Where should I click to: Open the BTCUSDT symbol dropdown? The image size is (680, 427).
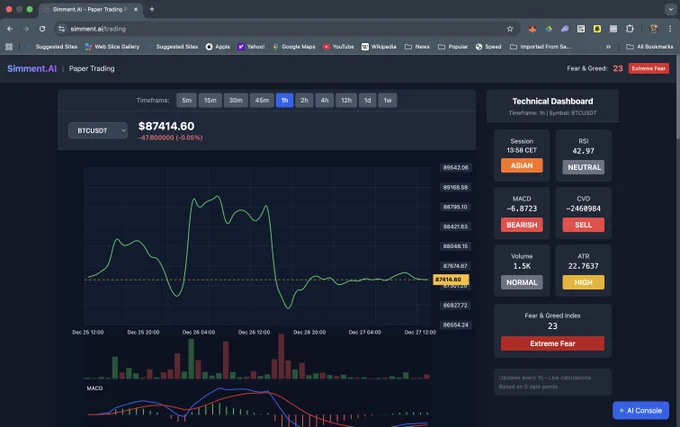click(x=98, y=130)
